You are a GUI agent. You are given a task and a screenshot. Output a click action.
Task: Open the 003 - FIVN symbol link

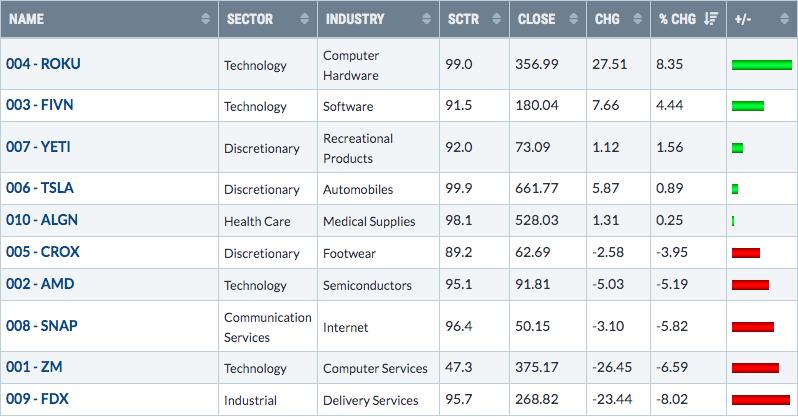coord(40,105)
